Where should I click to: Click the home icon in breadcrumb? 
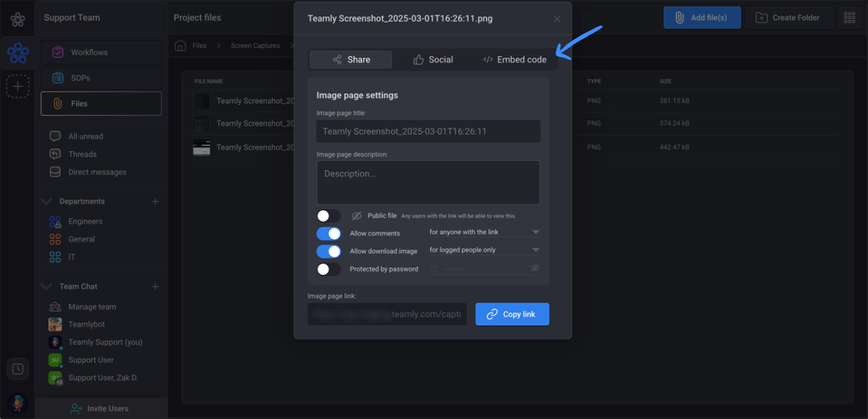coord(180,46)
